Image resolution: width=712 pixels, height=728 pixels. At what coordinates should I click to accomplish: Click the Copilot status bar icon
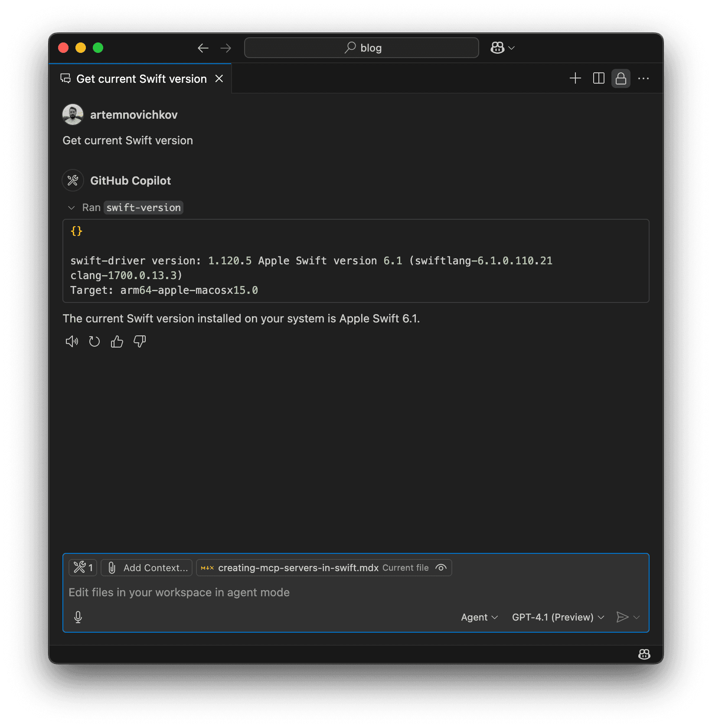(644, 654)
